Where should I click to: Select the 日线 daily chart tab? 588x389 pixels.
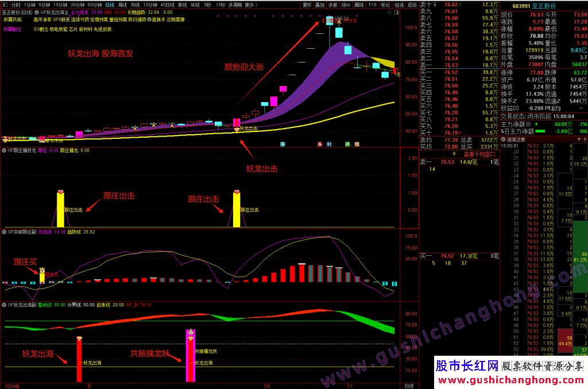tap(110, 5)
